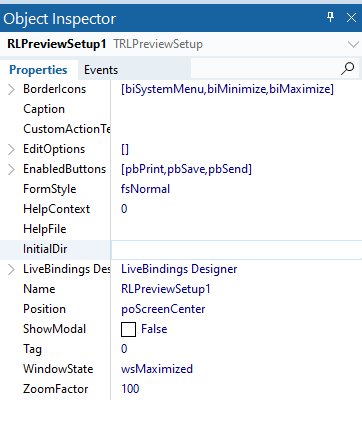This screenshot has width=362, height=425.
Task: Click the BorderIcons set value
Action: [x=227, y=89]
